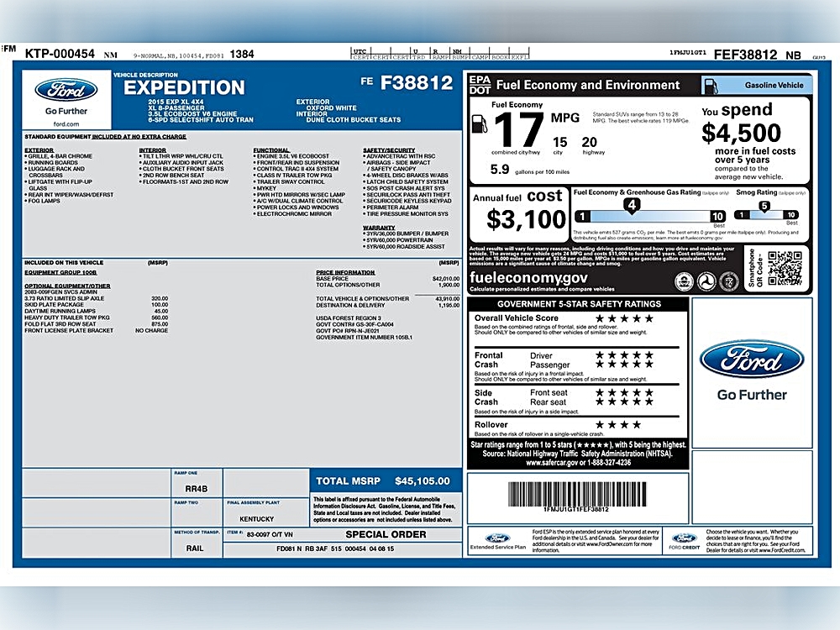Click the Gasoline Vehicle pump icon
The width and height of the screenshot is (840, 630).
click(x=710, y=85)
